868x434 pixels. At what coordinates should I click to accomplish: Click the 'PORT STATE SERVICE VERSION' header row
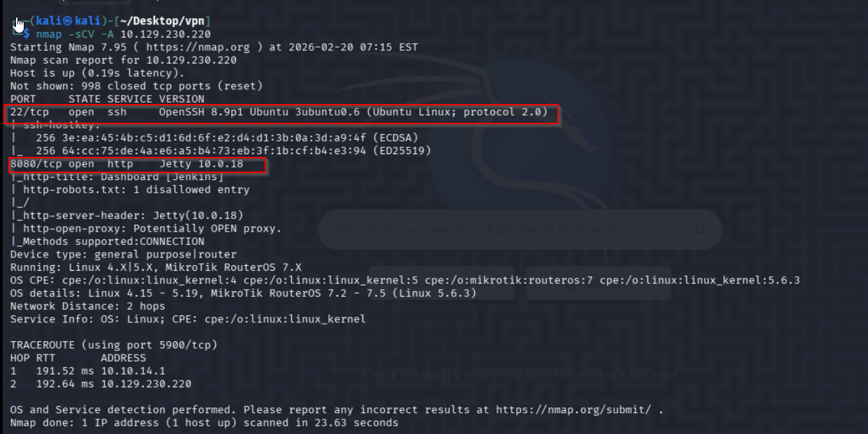[x=107, y=99]
